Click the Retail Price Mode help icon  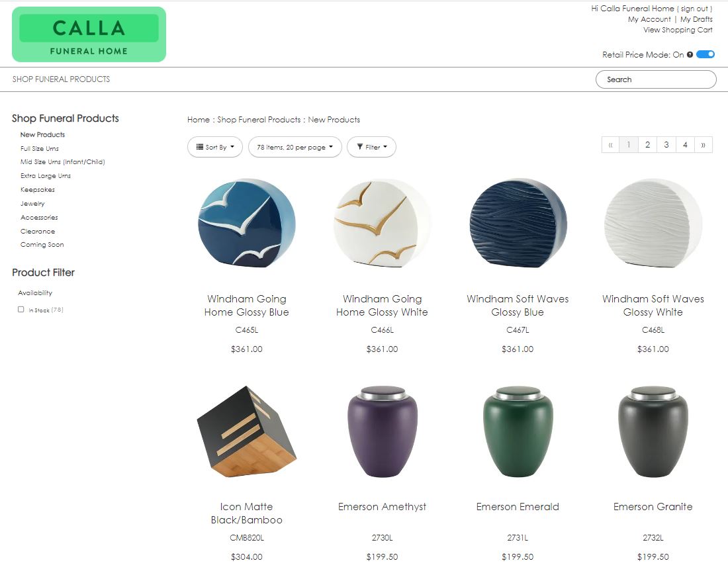click(x=690, y=55)
